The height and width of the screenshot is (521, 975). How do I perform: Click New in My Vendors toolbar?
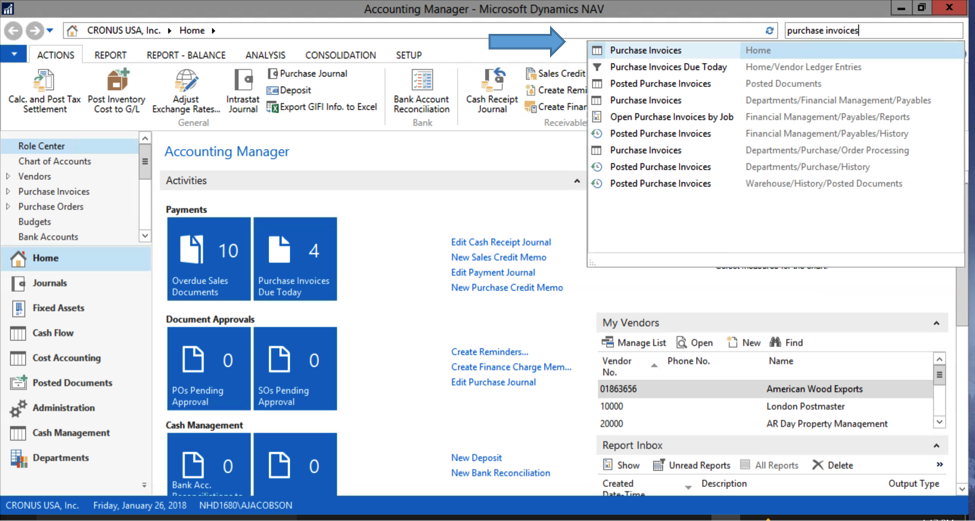click(x=744, y=343)
